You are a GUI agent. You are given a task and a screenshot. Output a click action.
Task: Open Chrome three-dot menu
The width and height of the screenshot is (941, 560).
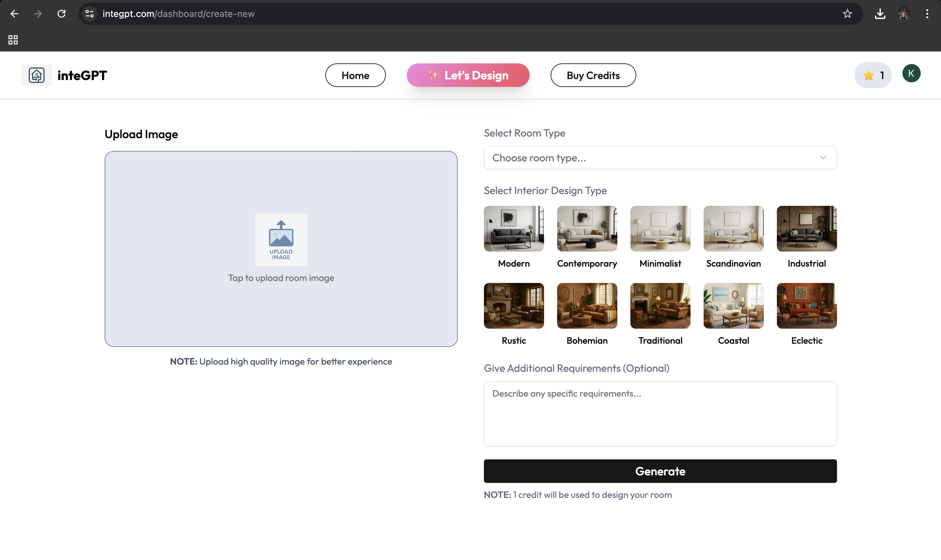coord(927,14)
